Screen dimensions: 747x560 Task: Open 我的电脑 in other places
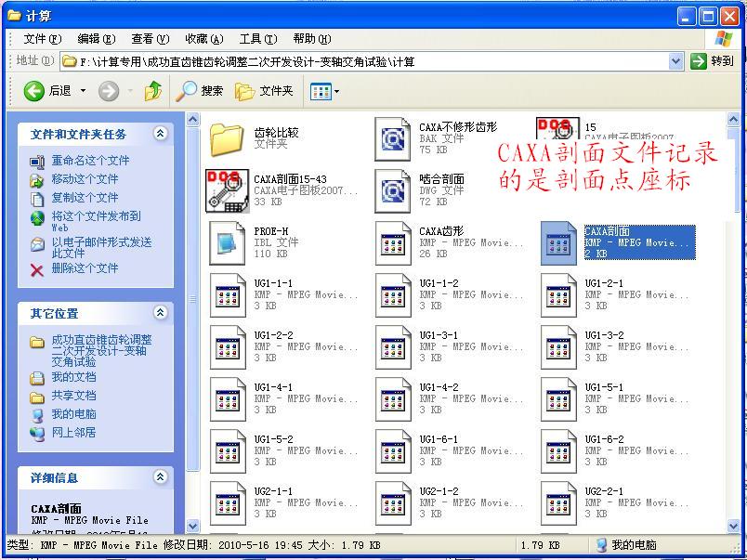click(73, 414)
